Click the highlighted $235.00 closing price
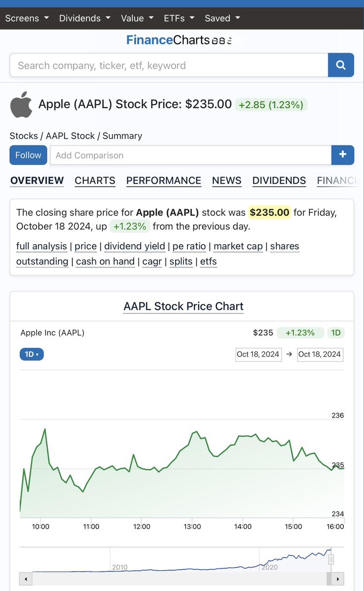 (270, 212)
